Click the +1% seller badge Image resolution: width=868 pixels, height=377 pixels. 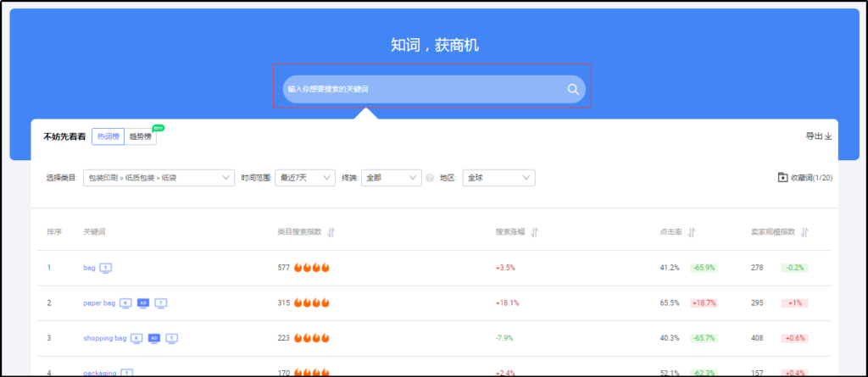(795, 302)
